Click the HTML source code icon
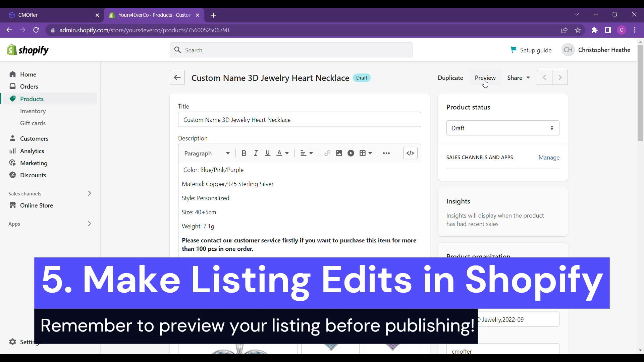 [410, 153]
